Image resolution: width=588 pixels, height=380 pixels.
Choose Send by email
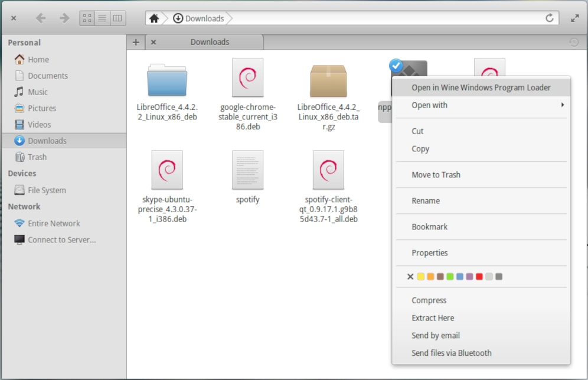pyautogui.click(x=481, y=335)
